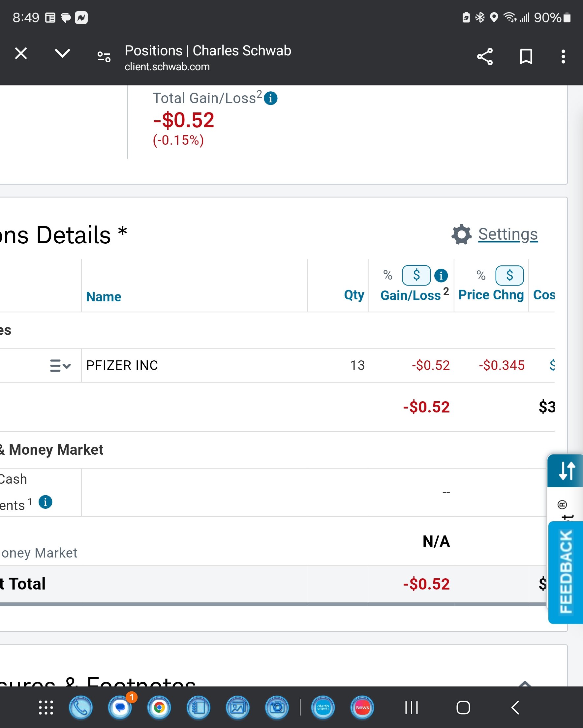Select Account Total gain/loss value
The image size is (583, 728).
coord(426,584)
